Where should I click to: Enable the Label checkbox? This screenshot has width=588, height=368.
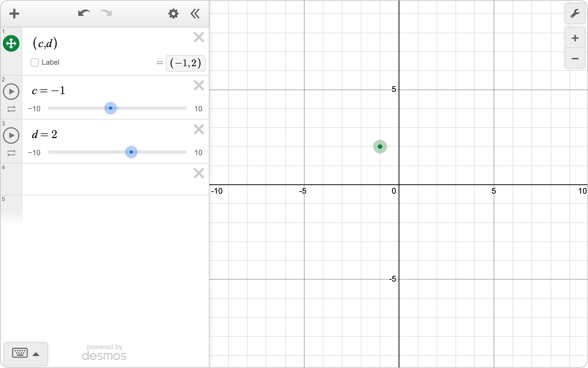tap(35, 62)
